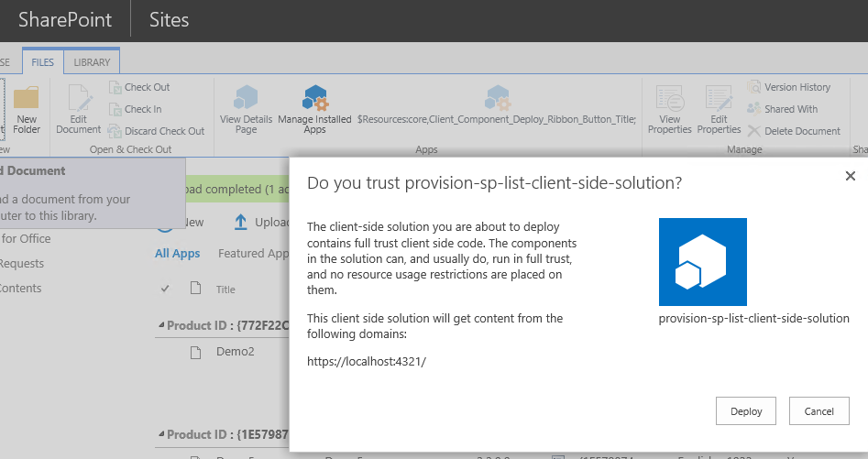Image resolution: width=868 pixels, height=459 pixels.
Task: Open the FILES ribbon tab
Action: click(x=43, y=62)
